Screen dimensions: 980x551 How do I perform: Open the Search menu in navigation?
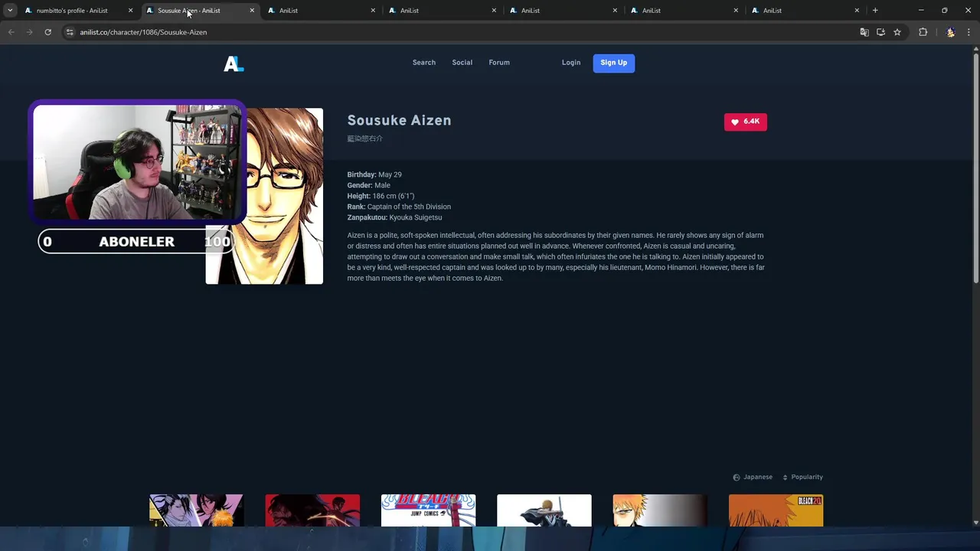coord(423,63)
